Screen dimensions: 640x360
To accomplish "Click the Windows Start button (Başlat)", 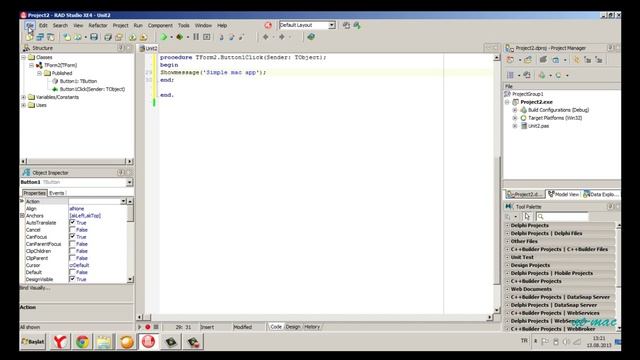I will click(x=33, y=342).
